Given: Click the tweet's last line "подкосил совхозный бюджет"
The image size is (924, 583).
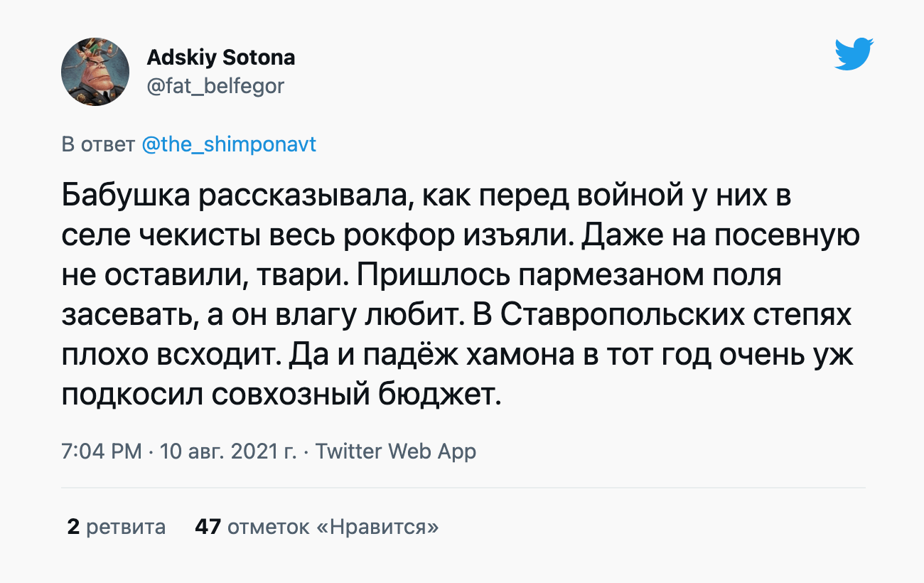Looking at the screenshot, I should (x=281, y=396).
